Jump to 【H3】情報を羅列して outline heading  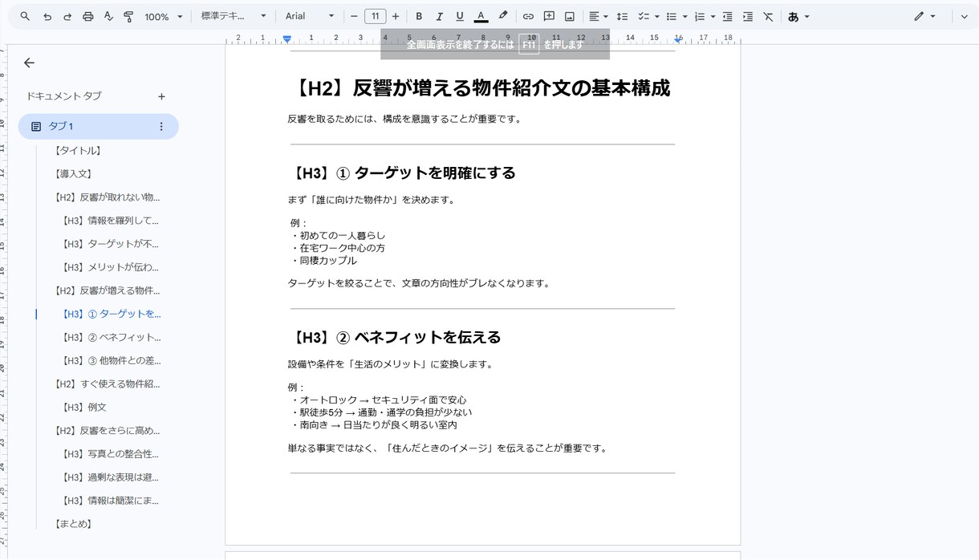coord(111,220)
